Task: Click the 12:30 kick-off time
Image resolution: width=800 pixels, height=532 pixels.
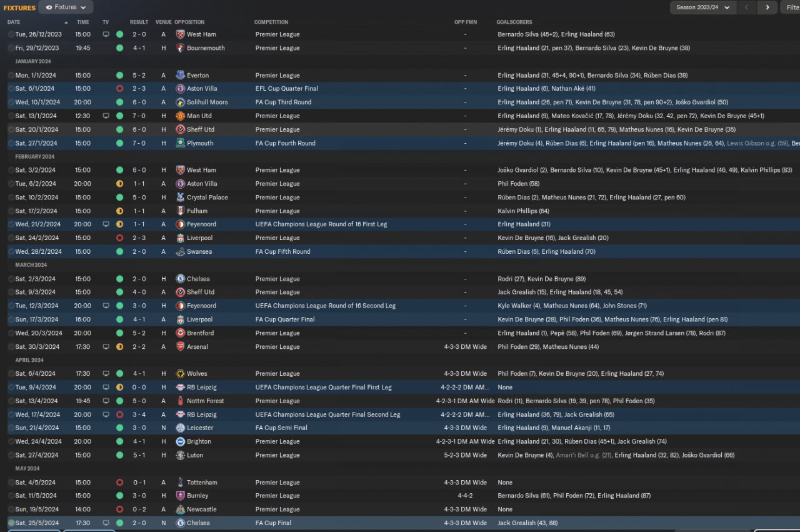Action: (82, 116)
